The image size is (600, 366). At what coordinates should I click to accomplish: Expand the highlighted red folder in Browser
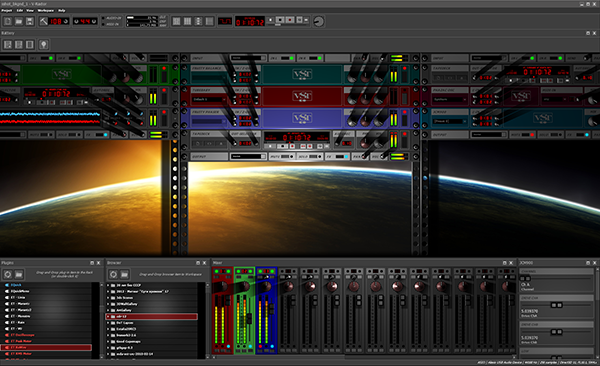(x=108, y=317)
